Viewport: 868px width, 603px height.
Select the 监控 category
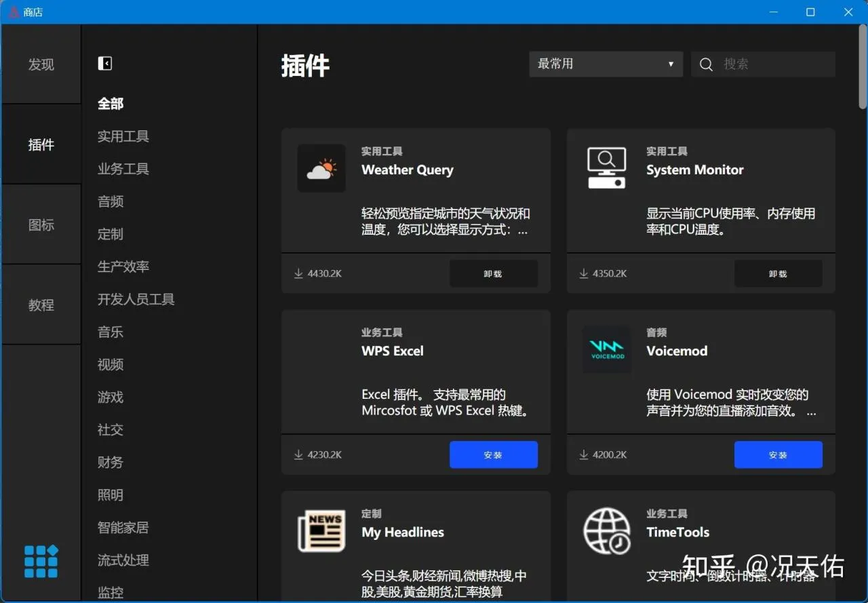coord(111,592)
